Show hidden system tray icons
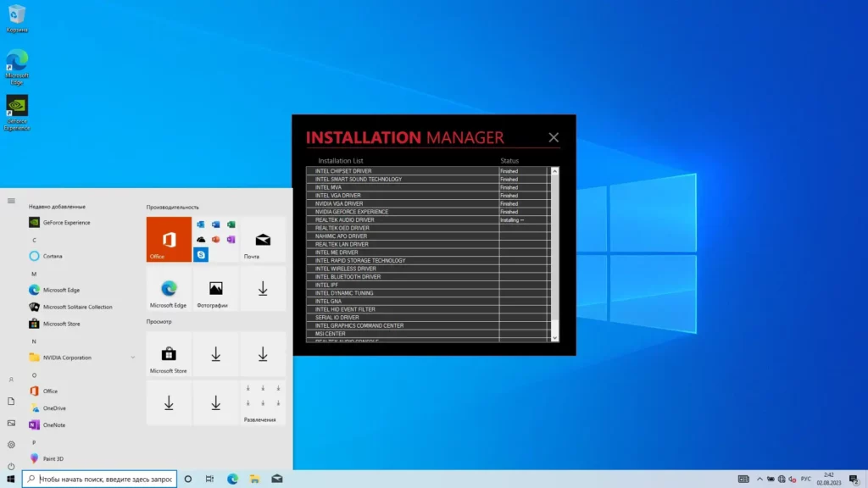868x488 pixels. [759, 480]
